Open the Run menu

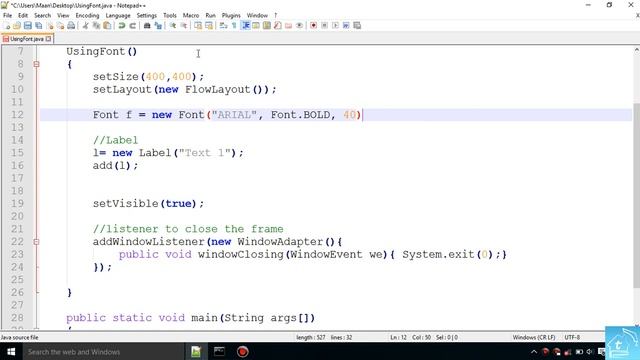[210, 16]
